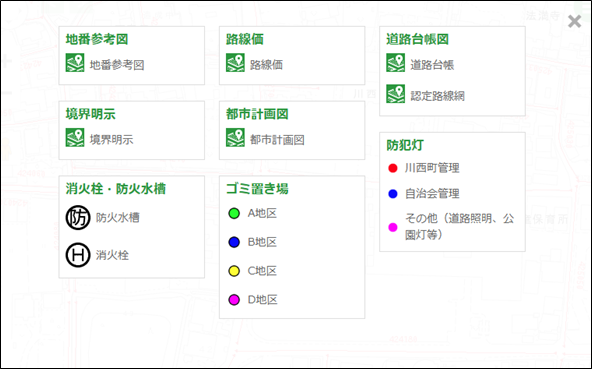This screenshot has height=369, width=592.
Task: Select the その他（道路照明、公園灯等） text
Action: (x=459, y=227)
